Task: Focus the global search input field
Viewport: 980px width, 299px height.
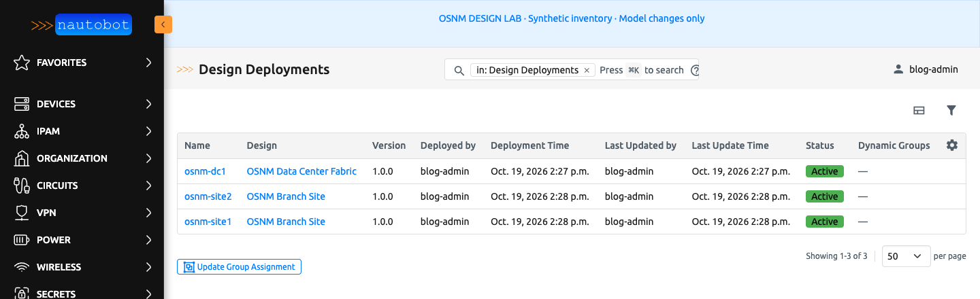Action: coord(572,70)
